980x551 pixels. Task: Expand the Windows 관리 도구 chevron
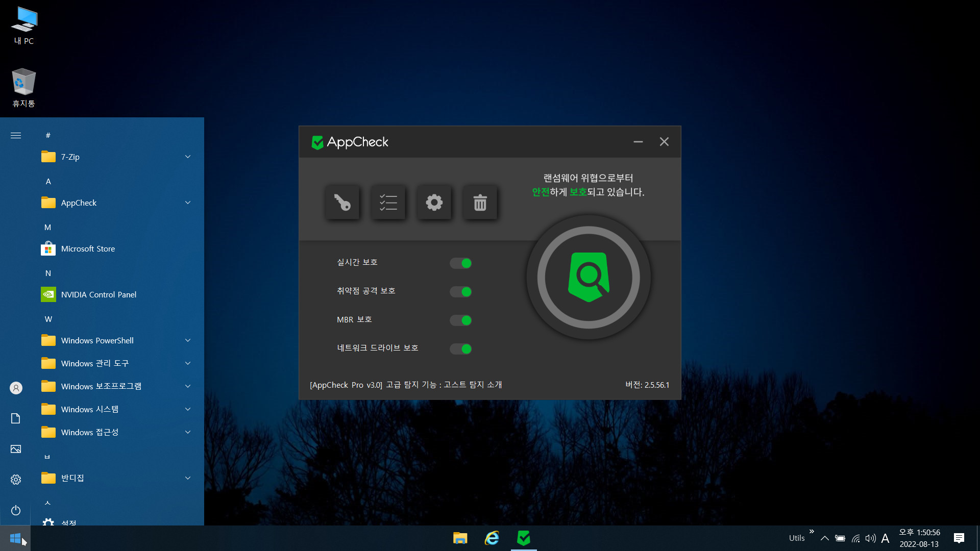pyautogui.click(x=188, y=363)
